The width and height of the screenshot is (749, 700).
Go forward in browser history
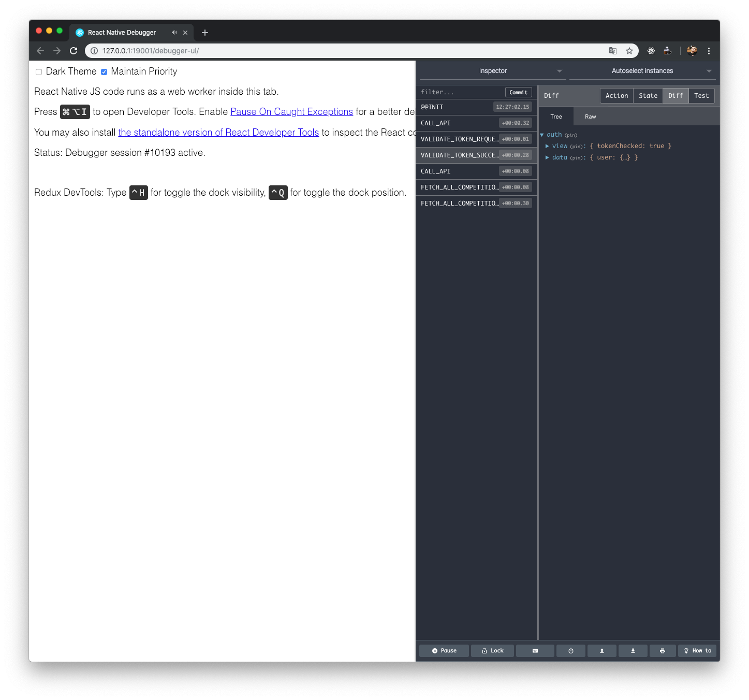tap(57, 51)
